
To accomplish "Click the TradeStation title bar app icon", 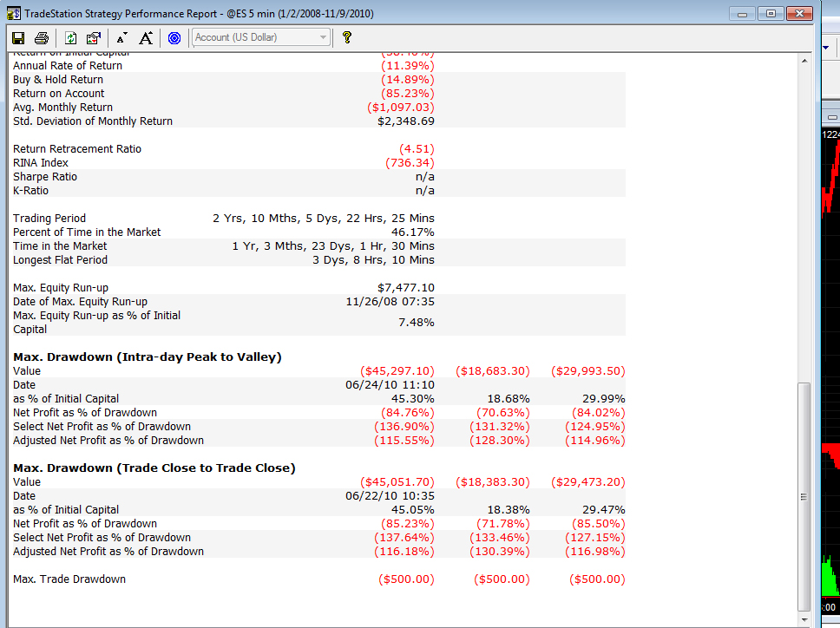I will [x=14, y=13].
